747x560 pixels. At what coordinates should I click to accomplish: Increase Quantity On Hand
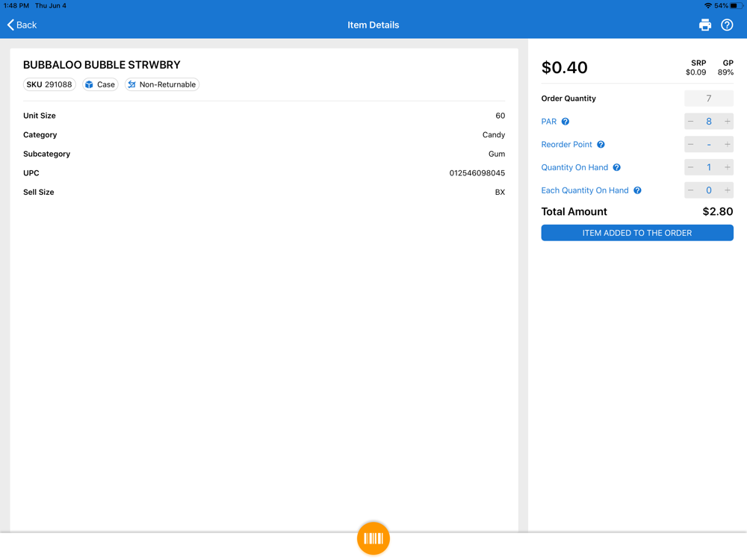click(x=727, y=167)
